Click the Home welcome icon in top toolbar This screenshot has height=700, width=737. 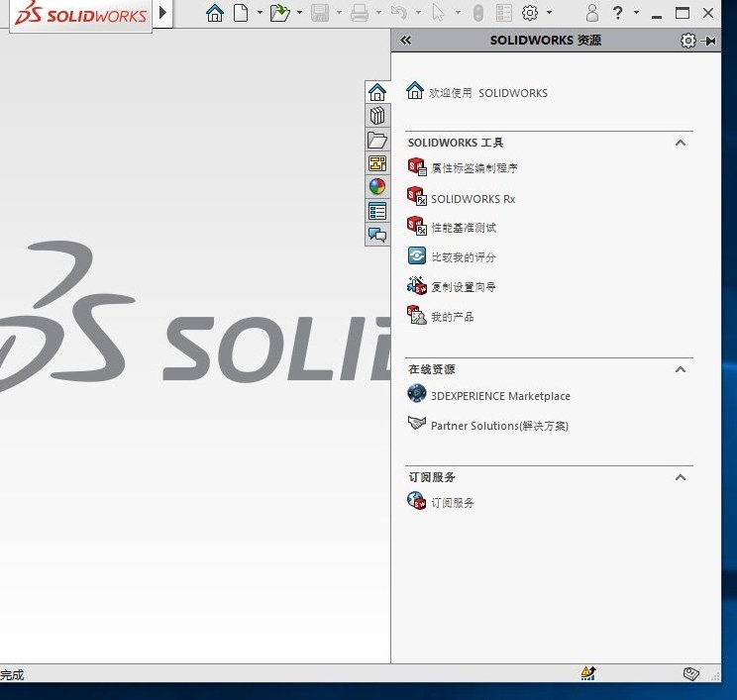215,13
